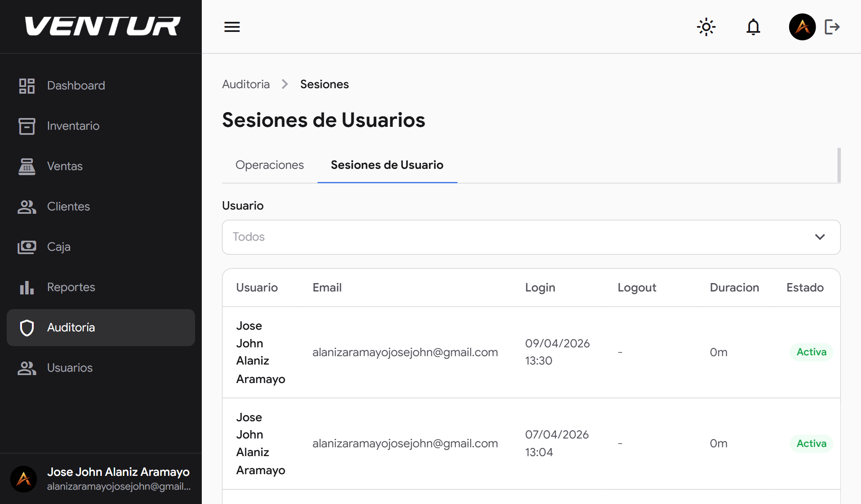The image size is (861, 504).
Task: Toggle light/dark theme with the sun icon
Action: (x=706, y=26)
